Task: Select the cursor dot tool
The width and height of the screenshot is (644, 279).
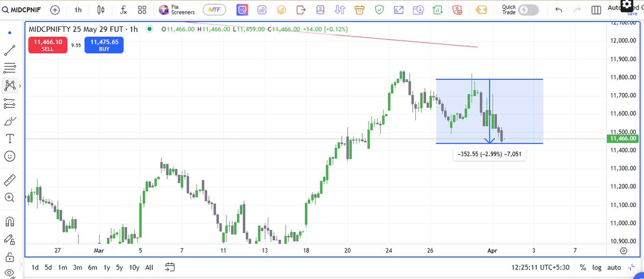Action: [10, 33]
